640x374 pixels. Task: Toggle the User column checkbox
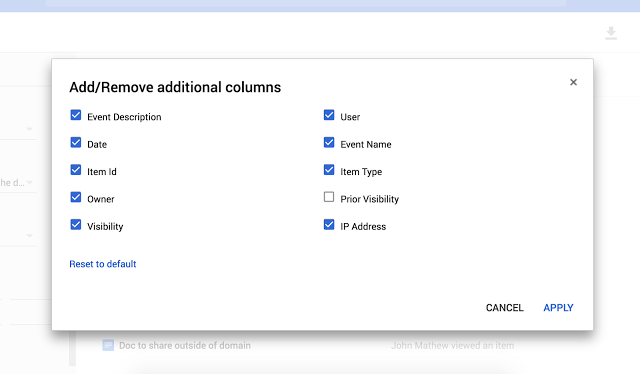click(329, 115)
